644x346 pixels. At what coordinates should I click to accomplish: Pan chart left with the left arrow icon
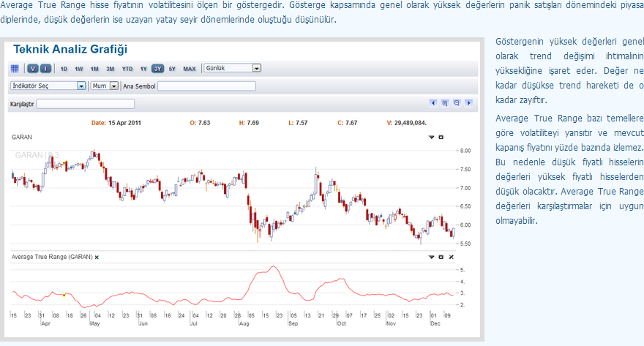point(433,103)
